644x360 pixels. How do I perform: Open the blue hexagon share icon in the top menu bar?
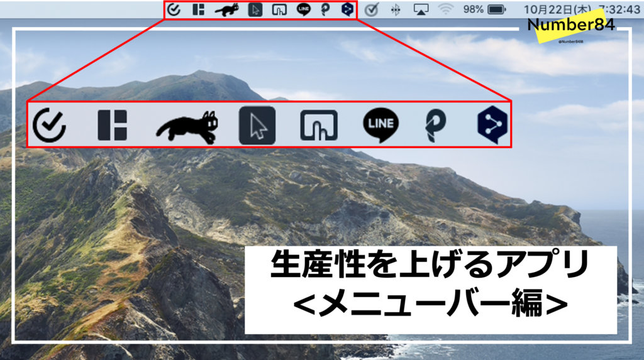coord(347,9)
